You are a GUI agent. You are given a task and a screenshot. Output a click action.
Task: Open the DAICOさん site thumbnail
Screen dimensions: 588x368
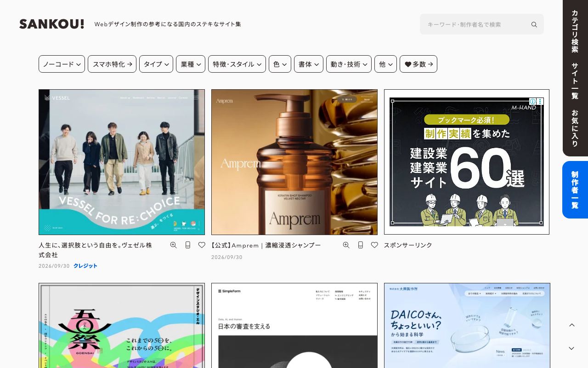pyautogui.click(x=467, y=326)
